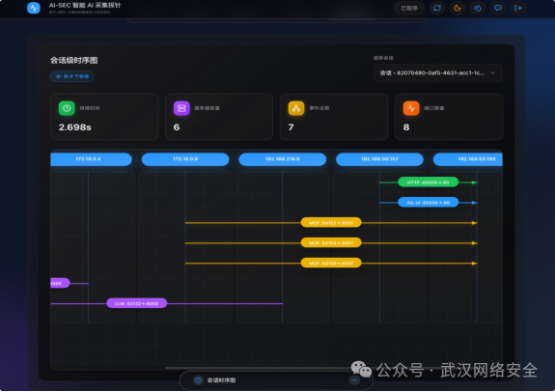Toggle dark mode with the moon icon
This screenshot has width=555, height=392.
pyautogui.click(x=458, y=8)
